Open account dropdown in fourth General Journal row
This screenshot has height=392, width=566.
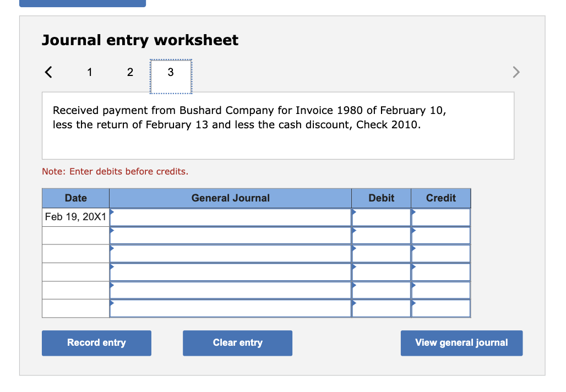click(230, 272)
